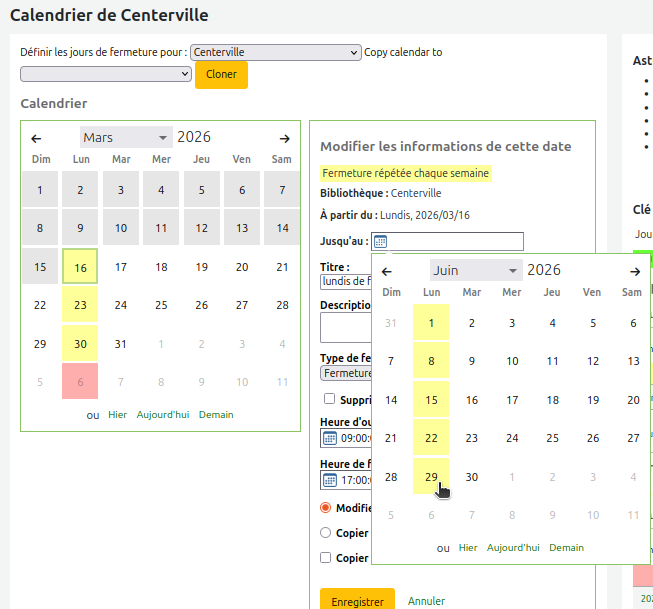653x609 pixels.
Task: Click Aujourd'hui link under Mars calendar
Action: pos(163,415)
